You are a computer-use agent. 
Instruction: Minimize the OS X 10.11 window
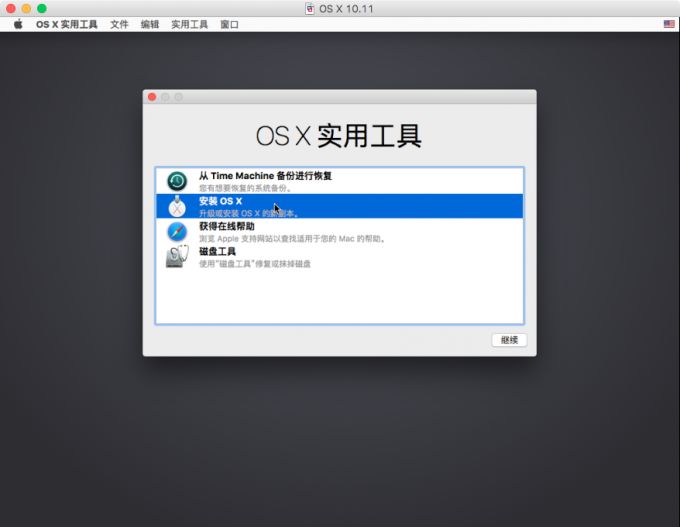[x=26, y=8]
